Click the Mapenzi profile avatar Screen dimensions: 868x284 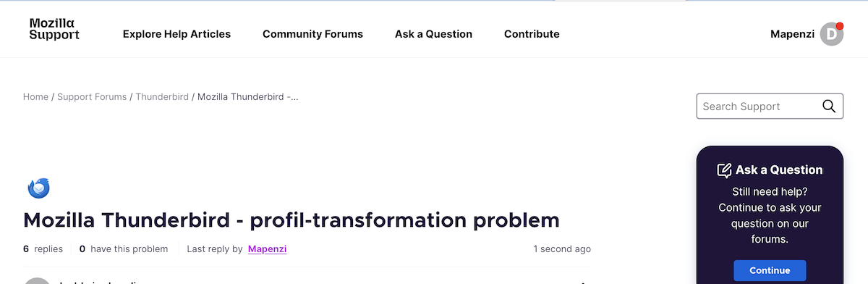831,34
